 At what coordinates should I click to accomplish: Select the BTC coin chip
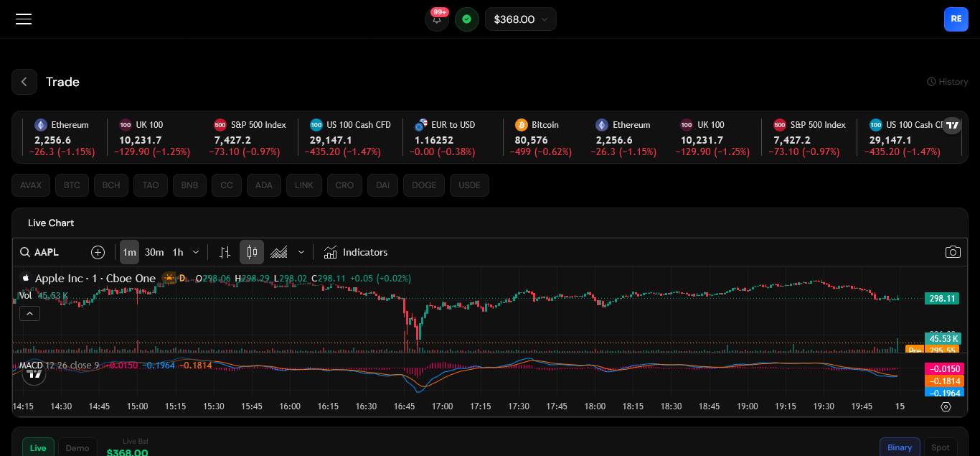tap(72, 185)
